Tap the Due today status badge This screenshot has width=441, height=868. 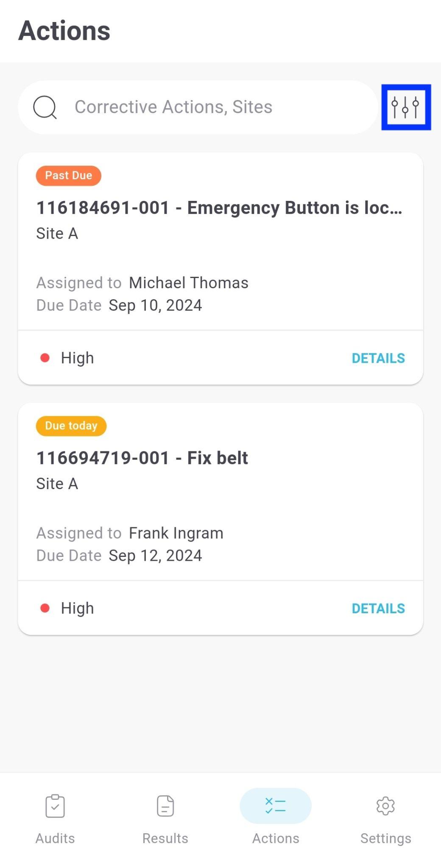click(71, 426)
